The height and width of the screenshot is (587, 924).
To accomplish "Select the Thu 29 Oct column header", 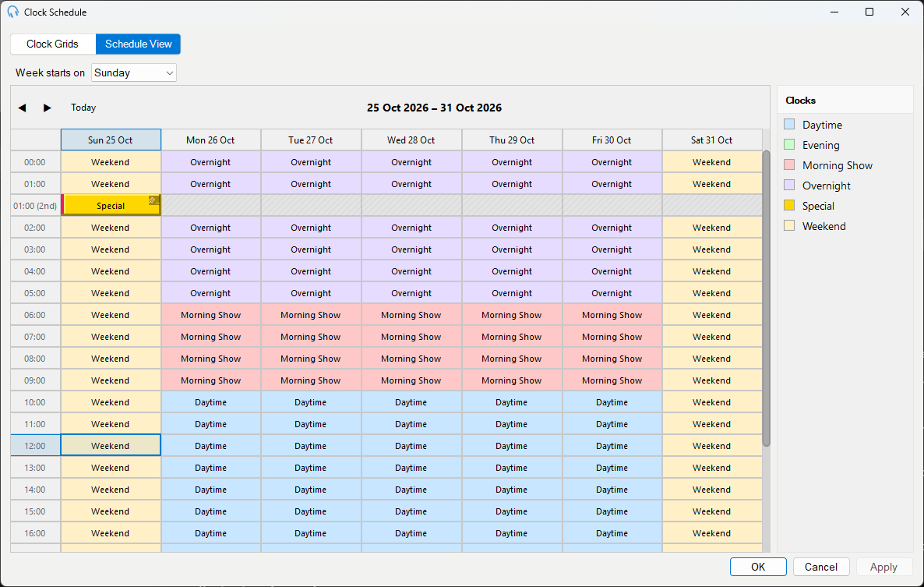I will tap(512, 140).
